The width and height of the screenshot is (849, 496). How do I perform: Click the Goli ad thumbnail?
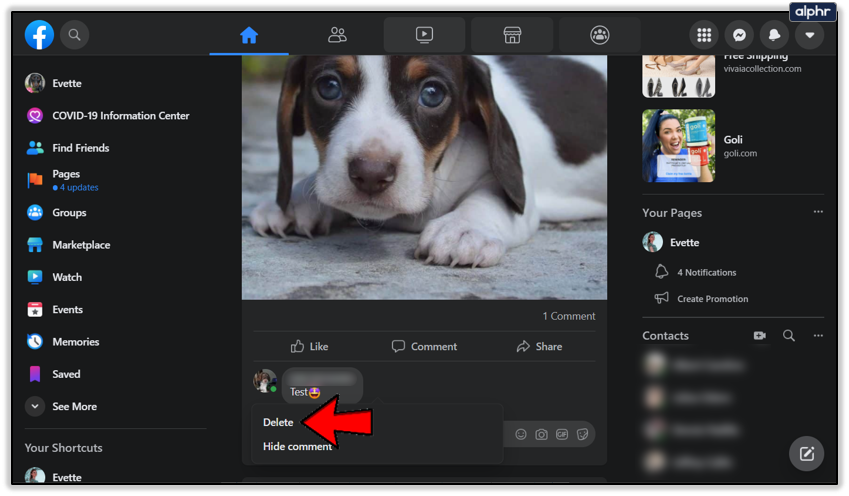coord(678,146)
